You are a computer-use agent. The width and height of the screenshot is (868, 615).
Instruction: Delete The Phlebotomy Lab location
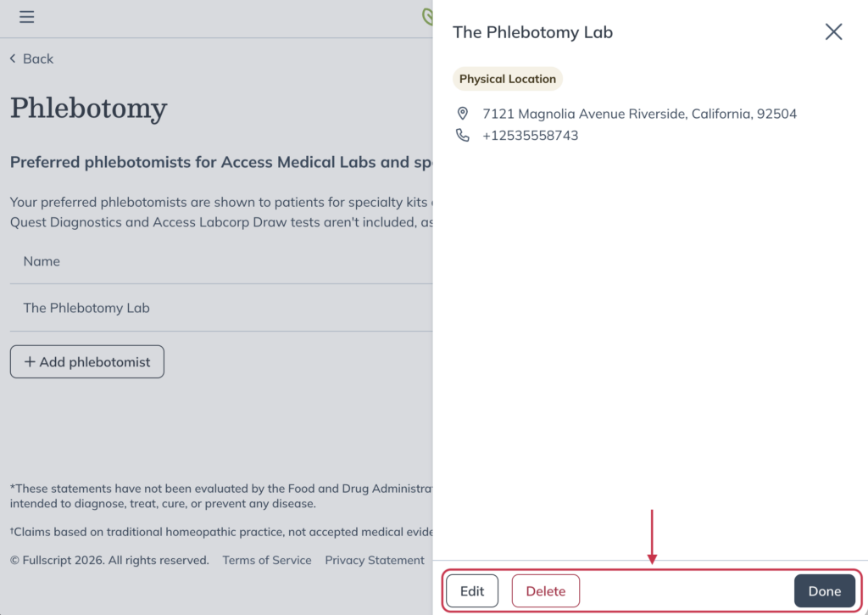(545, 590)
